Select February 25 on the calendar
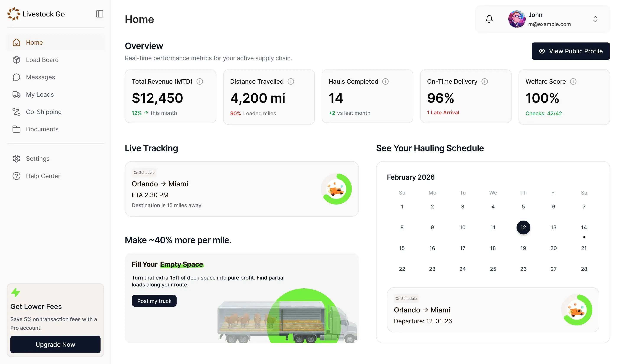This screenshot has height=364, width=624. click(493, 269)
